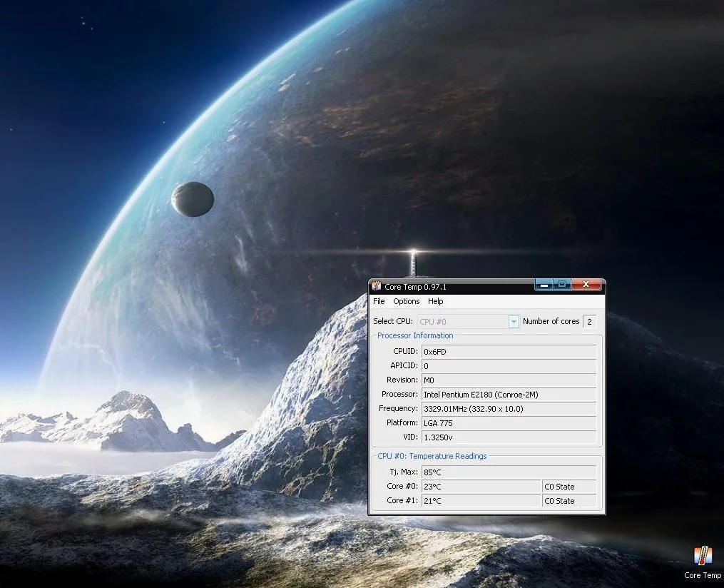Viewport: 724px width, 588px height.
Task: Open the Help menu
Action: click(x=436, y=301)
